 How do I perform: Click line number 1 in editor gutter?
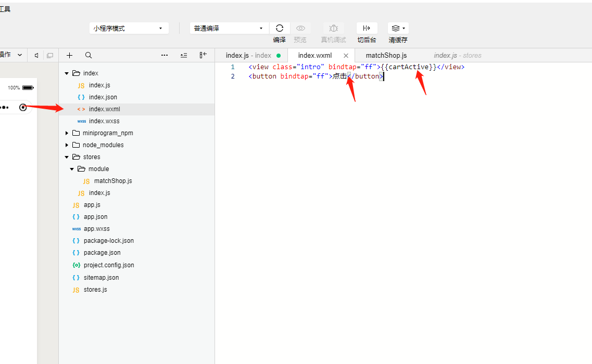(233, 67)
